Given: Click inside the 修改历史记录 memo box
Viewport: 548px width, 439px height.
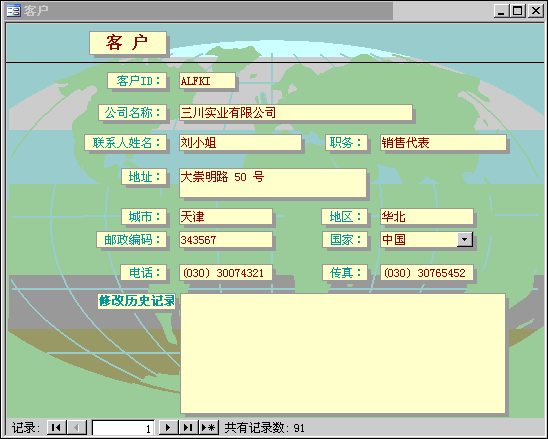Looking at the screenshot, I should click(x=343, y=353).
